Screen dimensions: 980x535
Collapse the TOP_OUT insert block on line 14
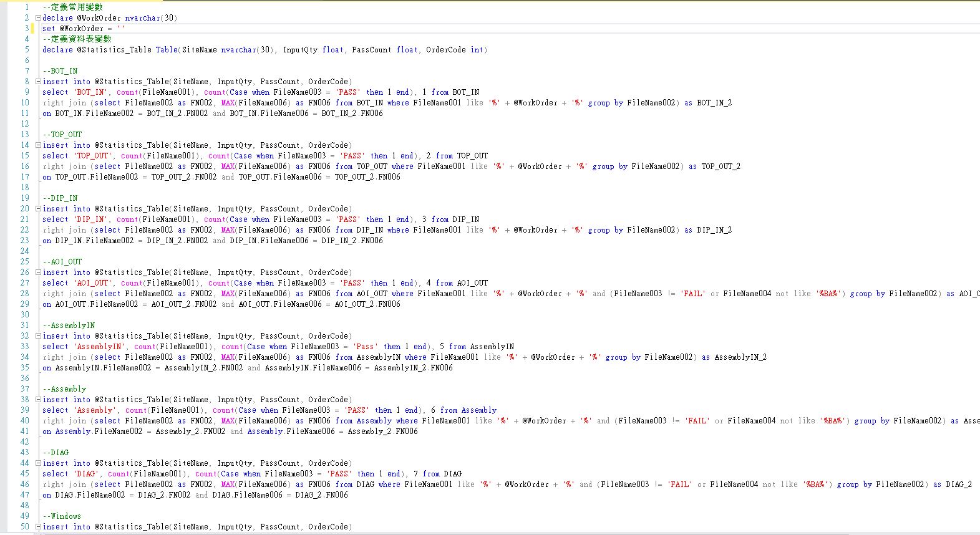coord(39,145)
